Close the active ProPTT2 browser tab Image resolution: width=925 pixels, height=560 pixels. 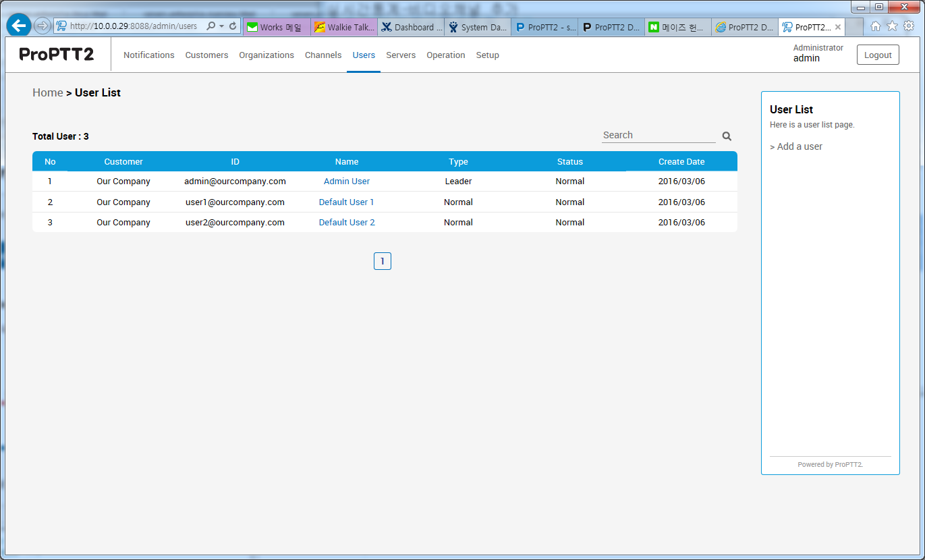tap(838, 28)
